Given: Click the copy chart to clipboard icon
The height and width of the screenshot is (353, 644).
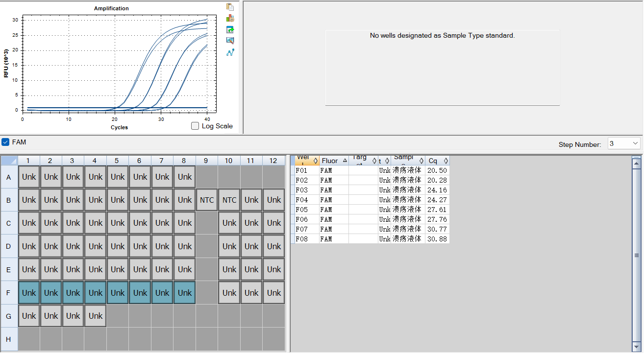Looking at the screenshot, I should [x=230, y=7].
